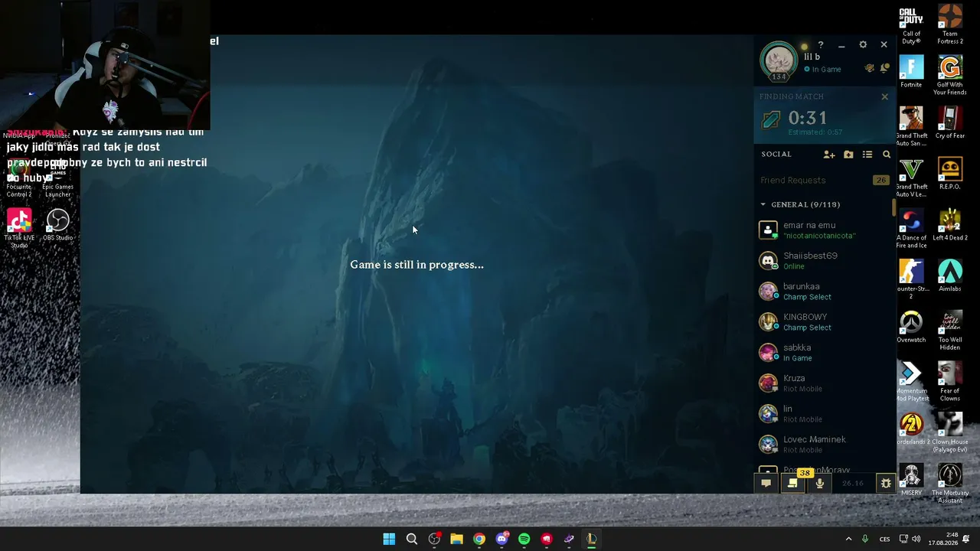Image resolution: width=980 pixels, height=551 pixels.
Task: Open League client settings gear
Action: click(x=863, y=45)
